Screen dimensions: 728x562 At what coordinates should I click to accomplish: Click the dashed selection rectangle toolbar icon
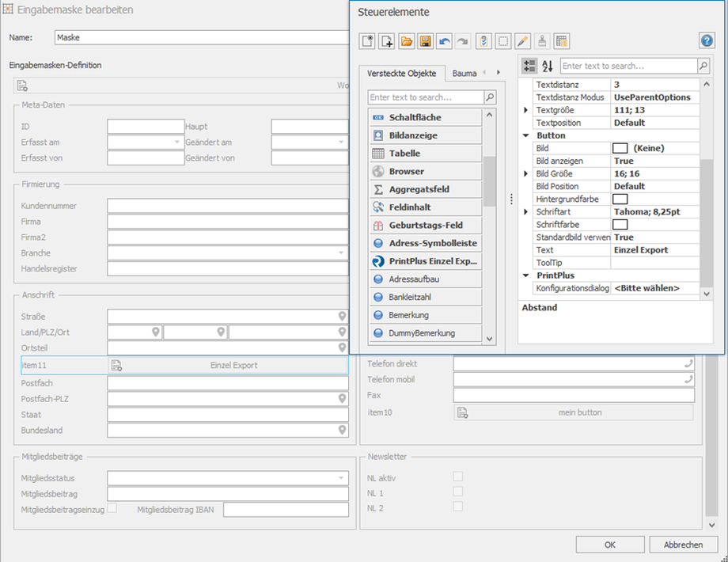503,41
